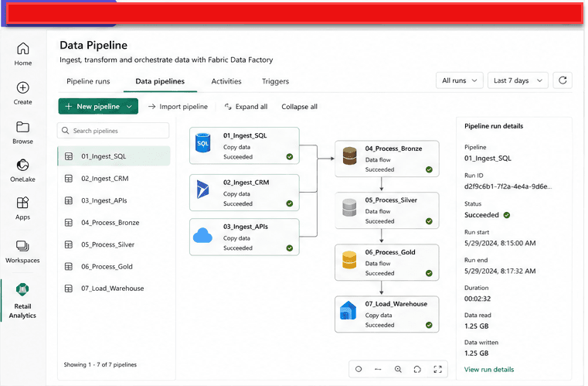Click the New pipeline button

click(x=98, y=106)
